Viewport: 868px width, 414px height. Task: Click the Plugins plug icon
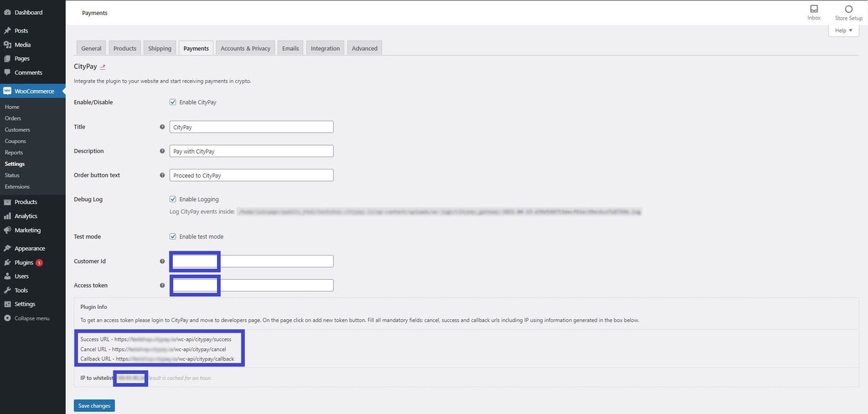click(7, 262)
